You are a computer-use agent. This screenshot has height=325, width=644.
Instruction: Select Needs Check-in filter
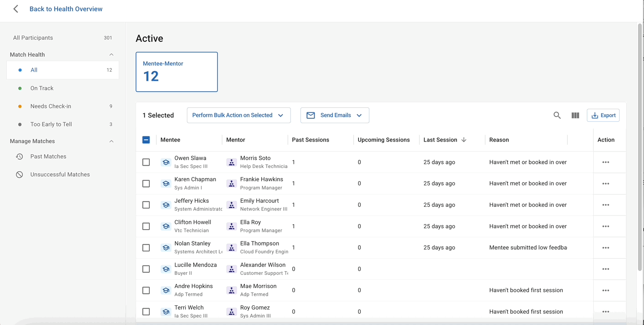51,106
